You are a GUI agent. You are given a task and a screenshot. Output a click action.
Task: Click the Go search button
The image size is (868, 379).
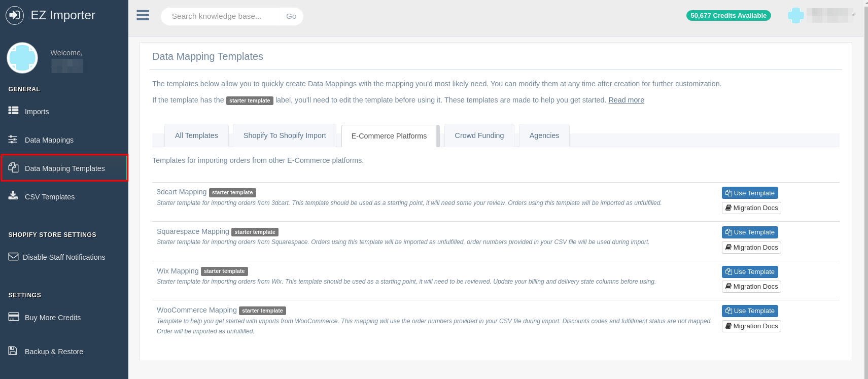(291, 16)
